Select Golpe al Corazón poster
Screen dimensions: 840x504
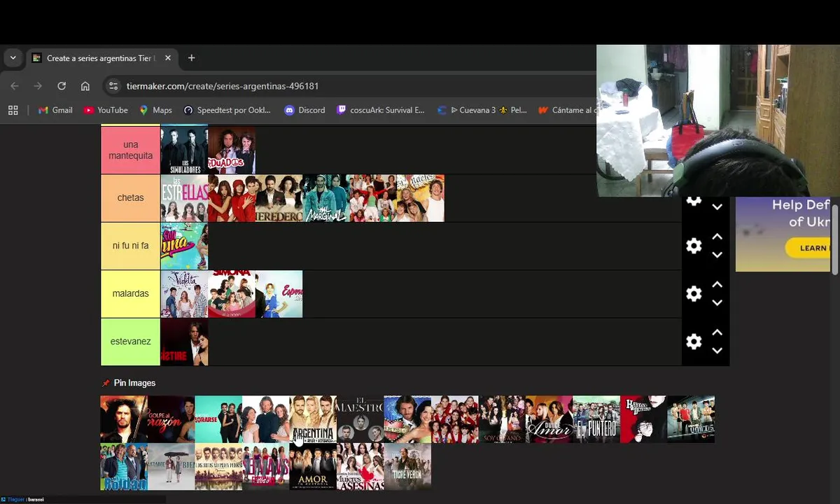pos(171,419)
